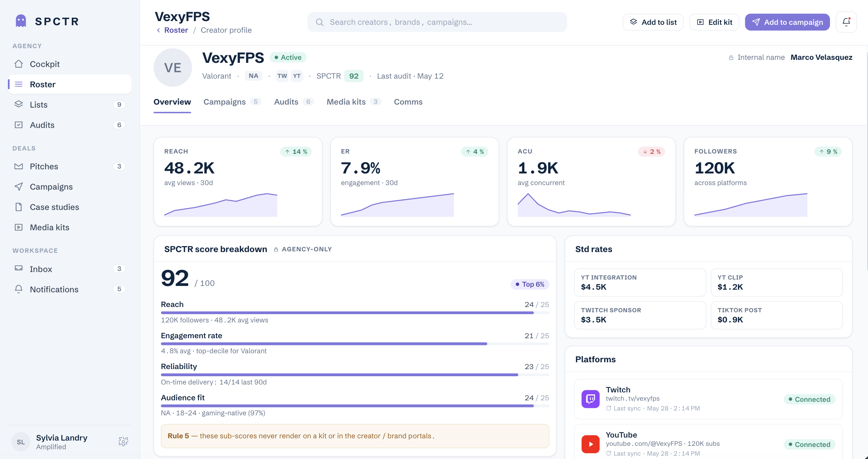
Task: Click the FOLLOWERS 120K metric card
Action: [768, 182]
